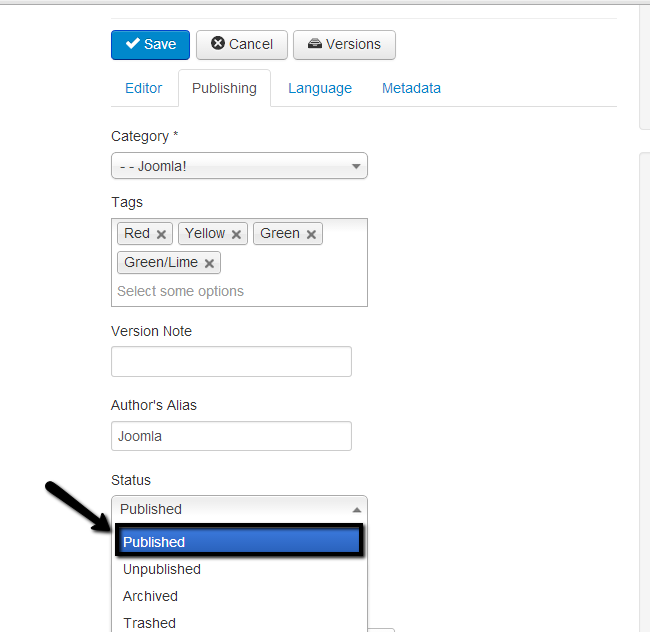Click the Save button
Screen dimensions: 650x632
(150, 44)
